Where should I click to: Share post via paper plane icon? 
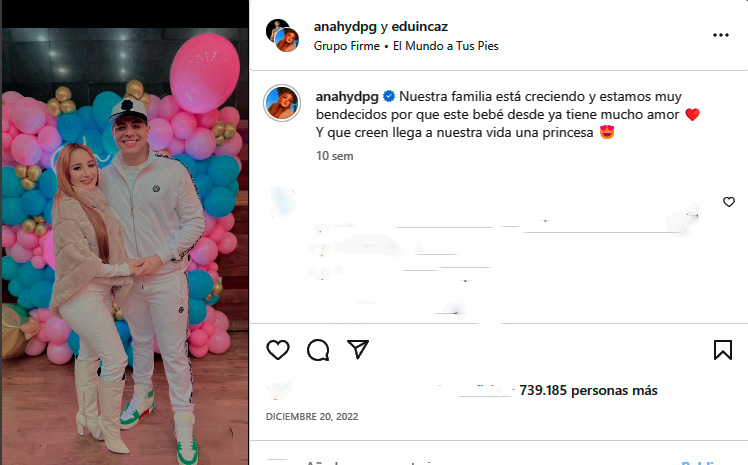pyautogui.click(x=358, y=349)
